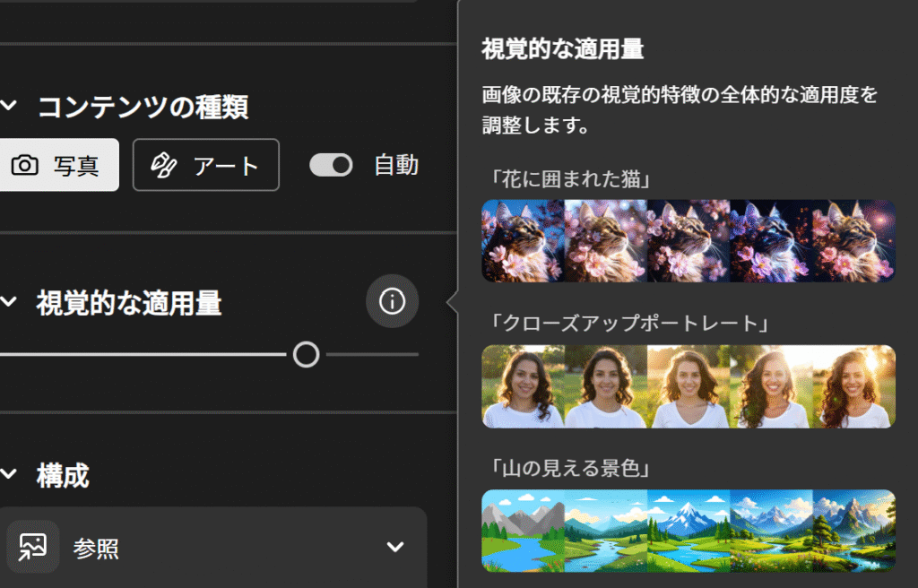Click the tooltip description starting 画像の既存の視覚的特徴
918x588 pixels.
click(680, 109)
